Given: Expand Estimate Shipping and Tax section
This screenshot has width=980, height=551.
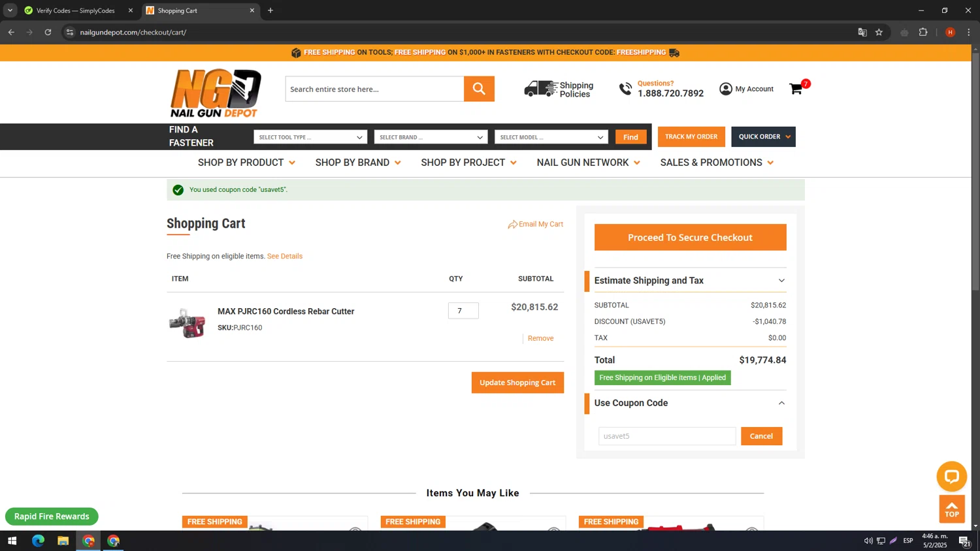Looking at the screenshot, I should coord(690,281).
